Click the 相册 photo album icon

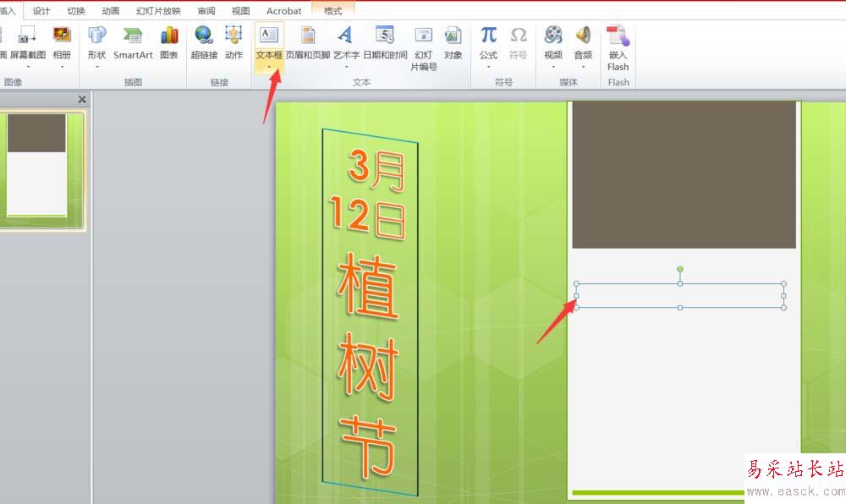click(62, 35)
